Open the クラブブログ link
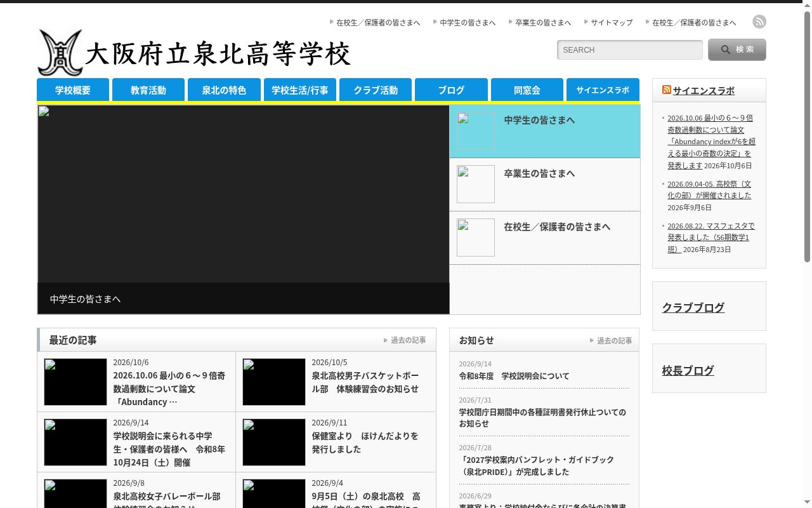 [693, 307]
